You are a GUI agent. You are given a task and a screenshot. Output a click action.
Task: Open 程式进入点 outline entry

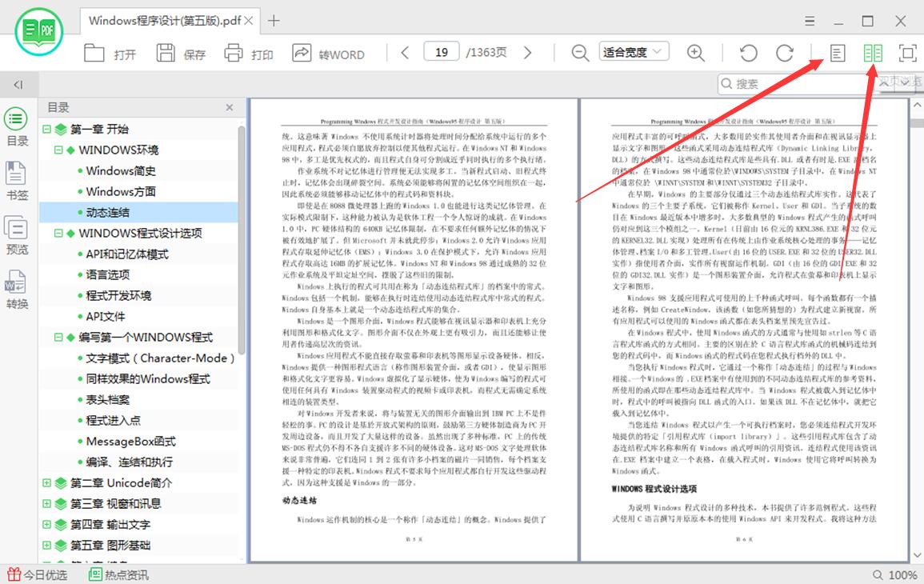tap(113, 420)
